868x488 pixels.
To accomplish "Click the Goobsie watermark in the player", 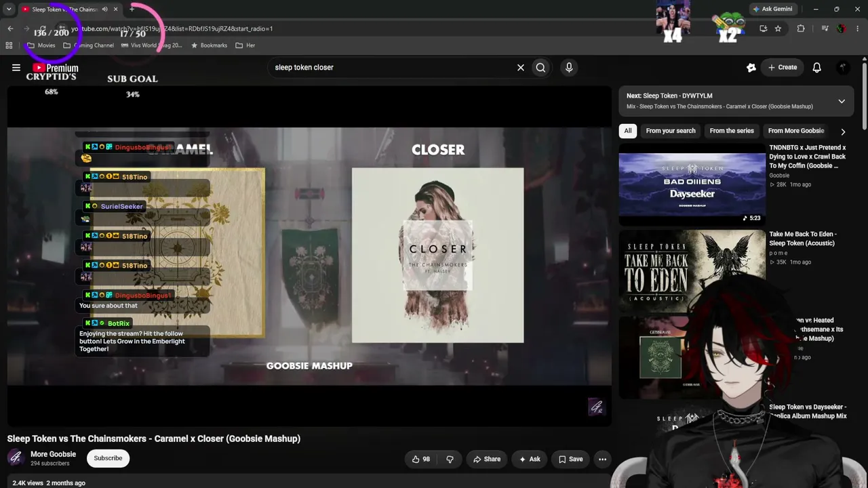I will tap(596, 407).
